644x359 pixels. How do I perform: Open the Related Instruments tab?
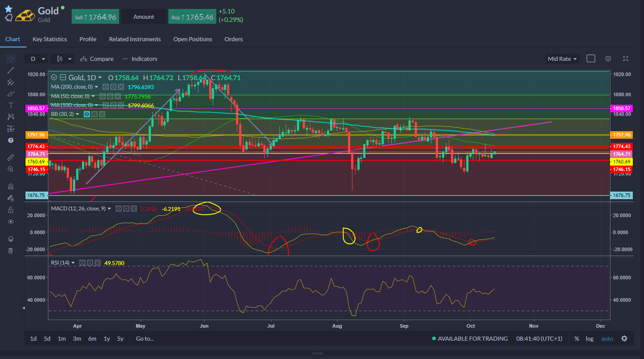click(x=135, y=39)
